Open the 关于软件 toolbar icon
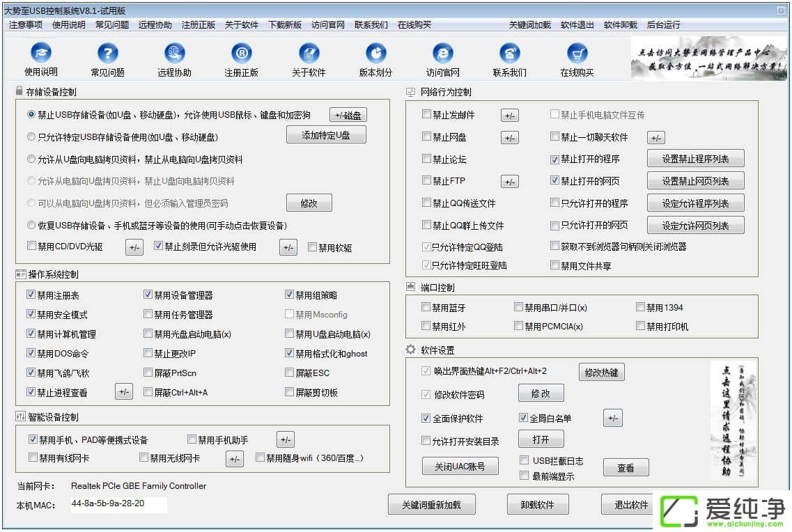This screenshot has width=792, height=532. pyautogui.click(x=309, y=53)
